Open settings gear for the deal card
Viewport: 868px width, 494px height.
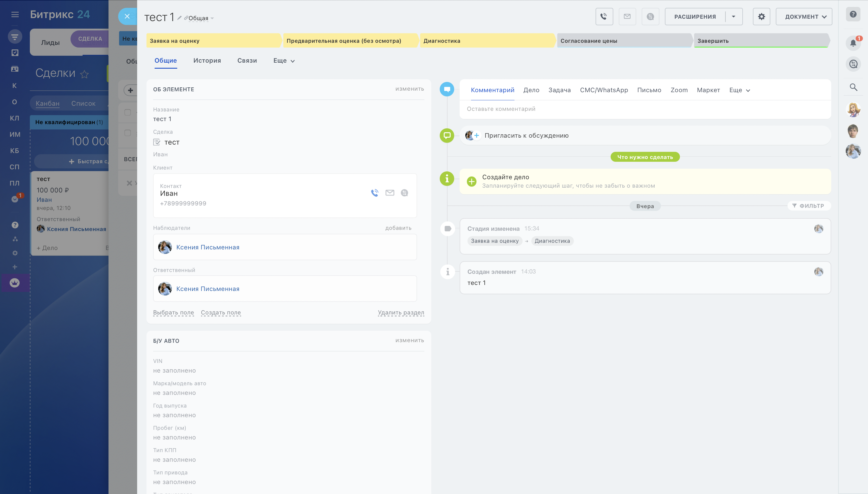pos(761,17)
